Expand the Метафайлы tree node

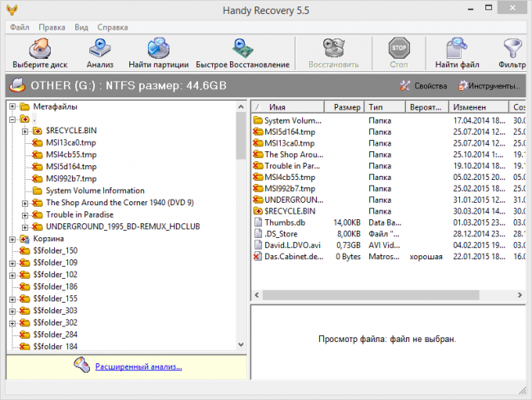pos(12,107)
